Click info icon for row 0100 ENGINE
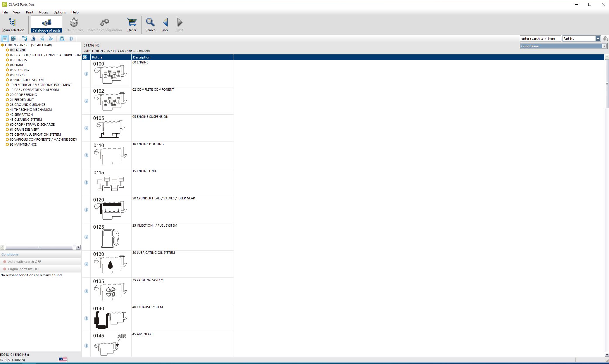This screenshot has height=364, width=609. point(86,74)
